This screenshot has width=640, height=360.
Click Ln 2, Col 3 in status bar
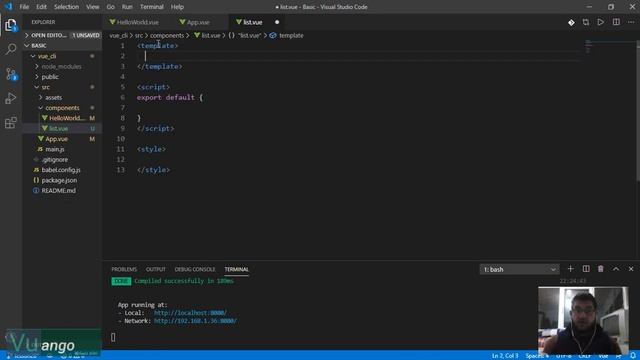[504, 356]
